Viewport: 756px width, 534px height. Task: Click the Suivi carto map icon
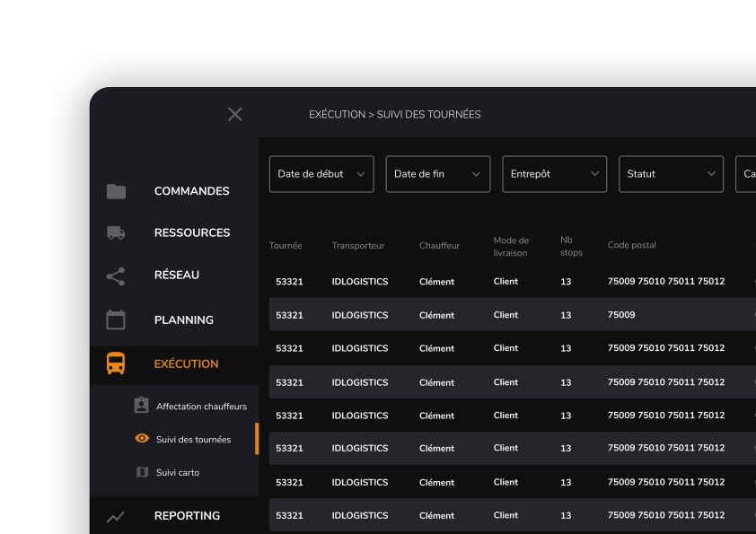142,472
